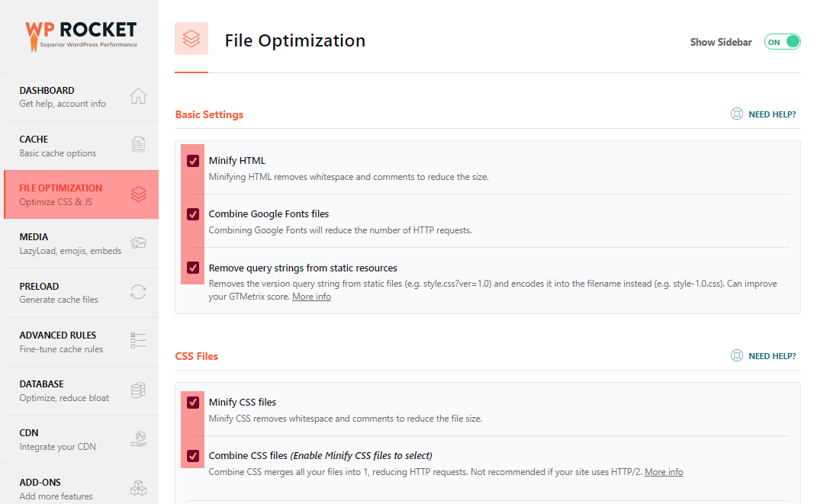
Task: Open More info link about Combine CSS
Action: [x=664, y=472]
